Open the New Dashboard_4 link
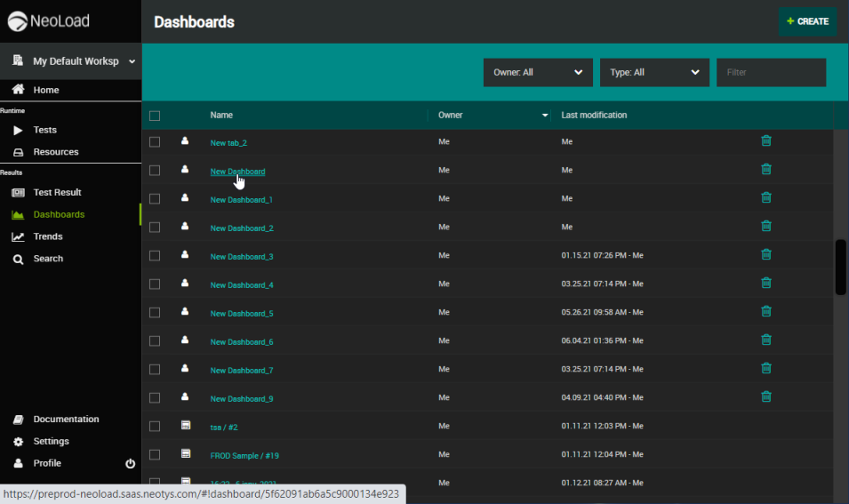Image resolution: width=849 pixels, height=504 pixels. [241, 285]
